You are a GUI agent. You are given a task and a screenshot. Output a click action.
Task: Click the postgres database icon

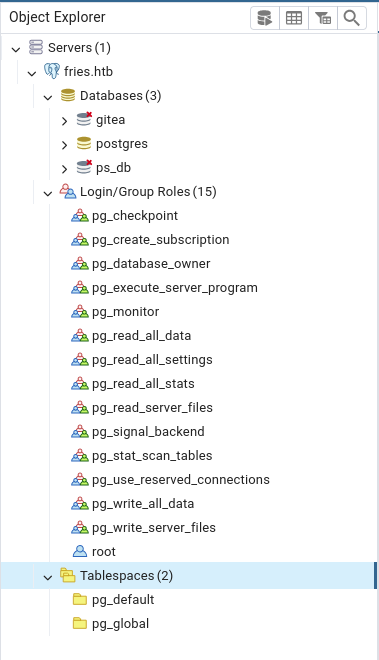point(84,144)
